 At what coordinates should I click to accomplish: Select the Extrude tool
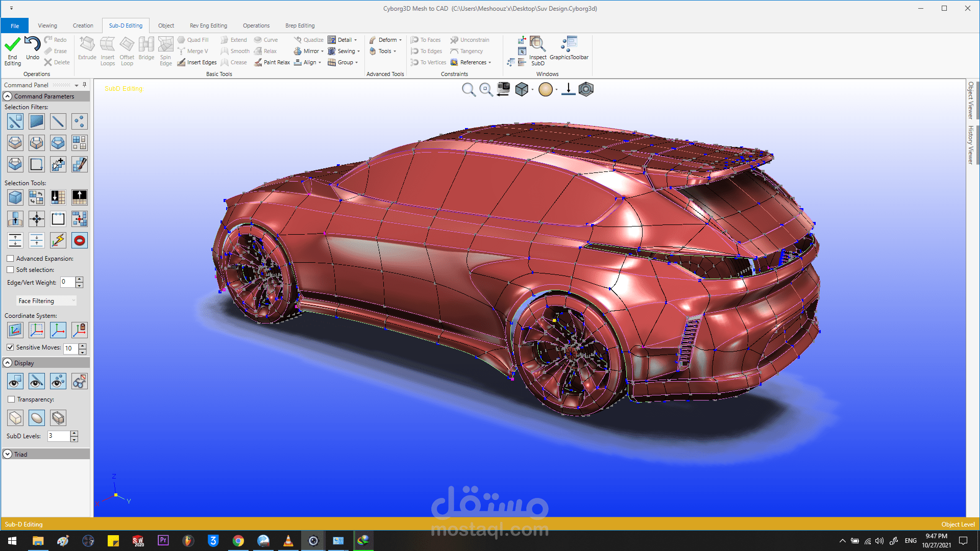[x=87, y=45]
